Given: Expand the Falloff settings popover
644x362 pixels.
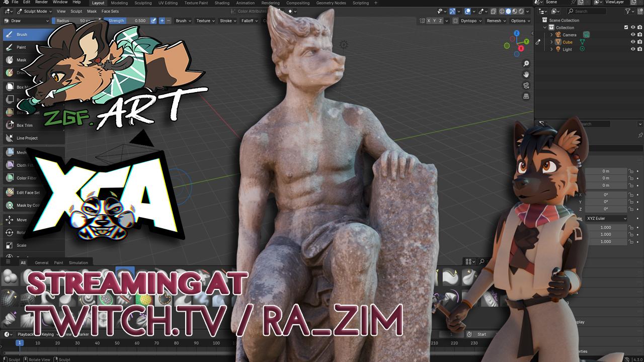Looking at the screenshot, I should click(250, 21).
